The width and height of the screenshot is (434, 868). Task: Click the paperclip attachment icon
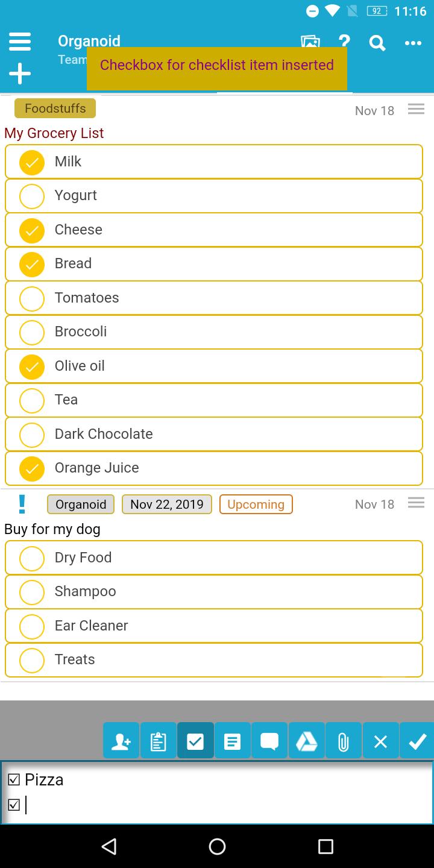pos(343,740)
